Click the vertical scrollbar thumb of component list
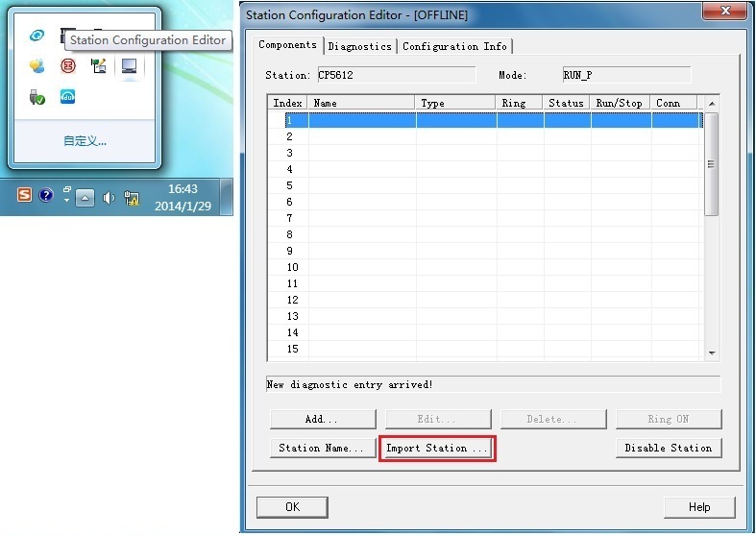This screenshot has width=756, height=536. click(x=711, y=164)
